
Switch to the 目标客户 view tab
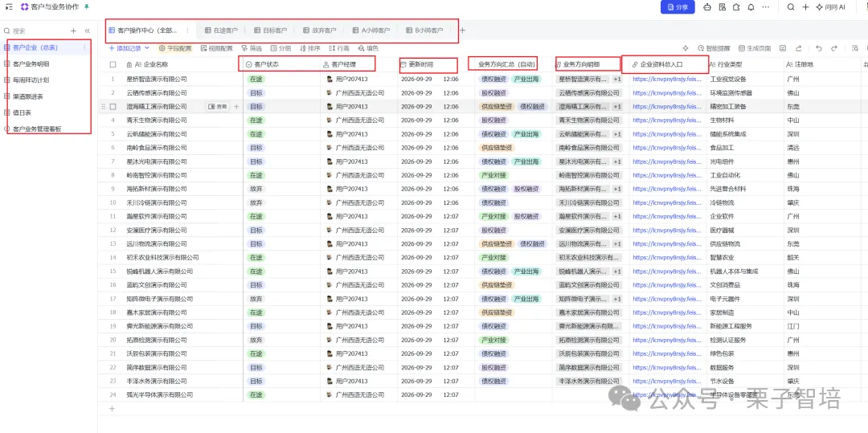click(x=271, y=31)
